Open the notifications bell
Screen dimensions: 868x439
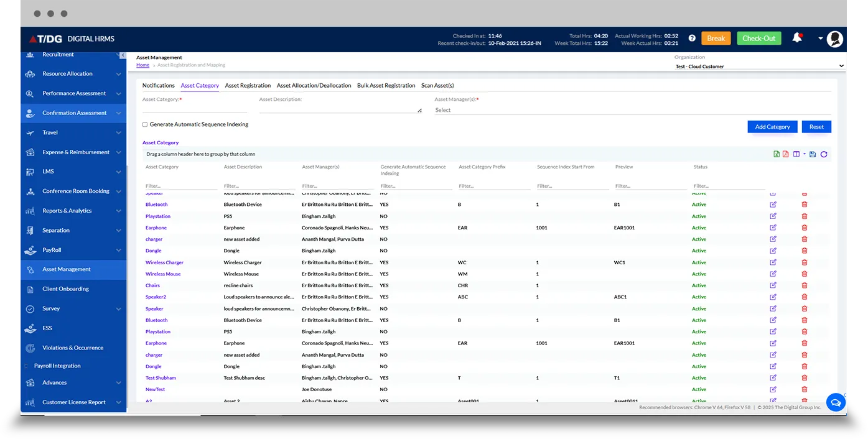(x=796, y=38)
